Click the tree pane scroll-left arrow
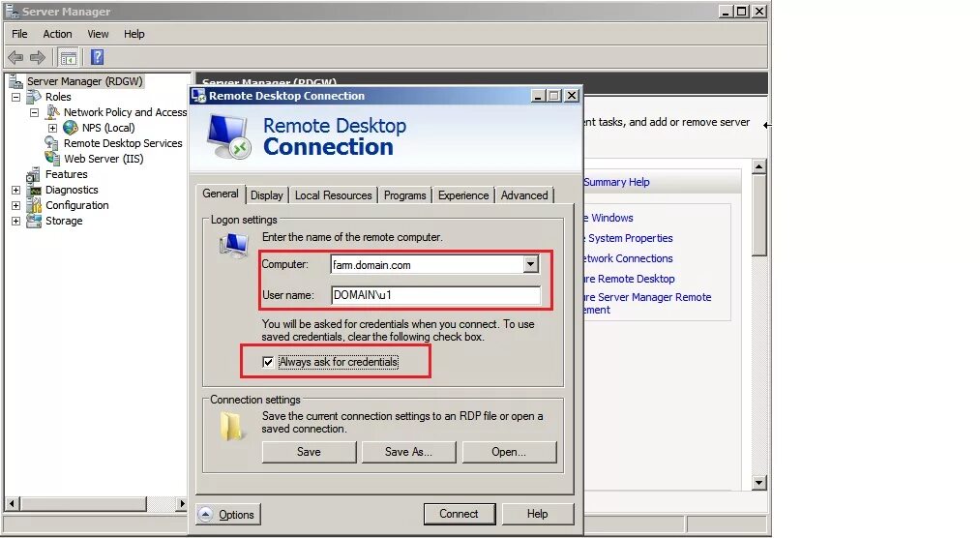 (x=12, y=503)
